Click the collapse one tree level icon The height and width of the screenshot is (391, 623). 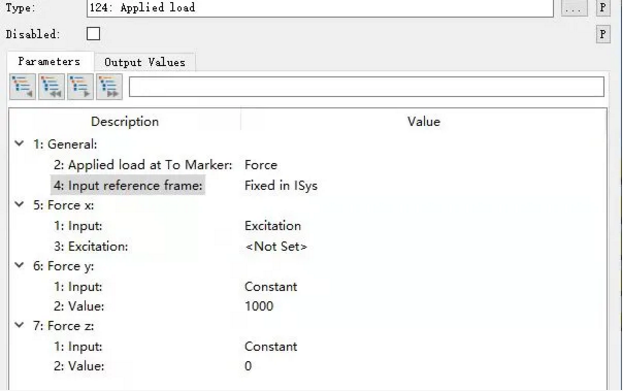(23, 87)
